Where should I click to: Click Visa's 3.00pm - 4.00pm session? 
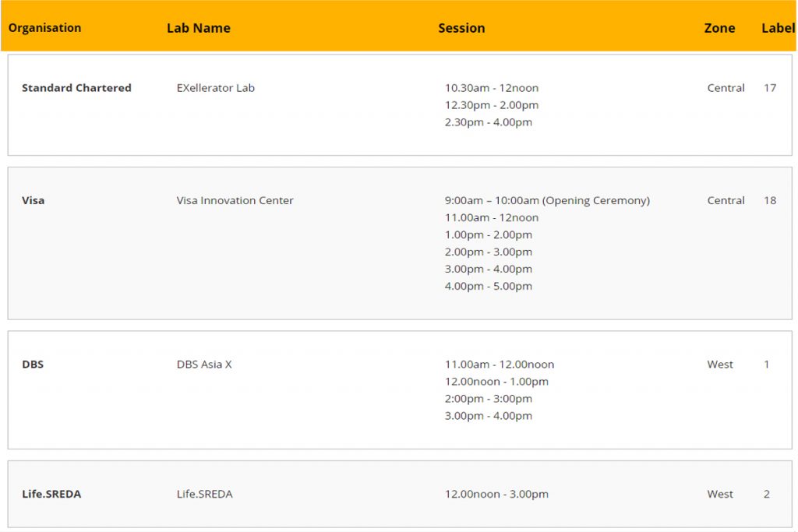tap(489, 269)
